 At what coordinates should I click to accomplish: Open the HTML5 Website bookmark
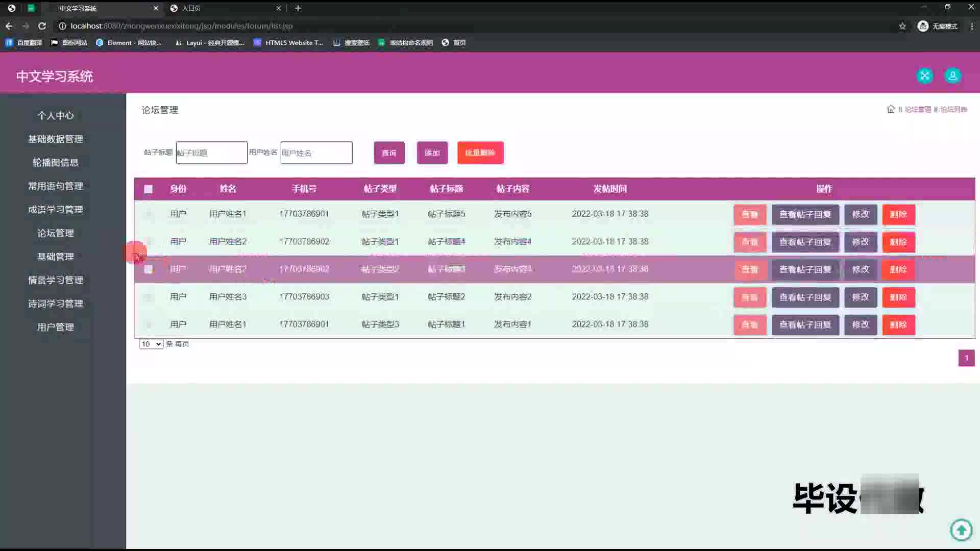pyautogui.click(x=288, y=43)
